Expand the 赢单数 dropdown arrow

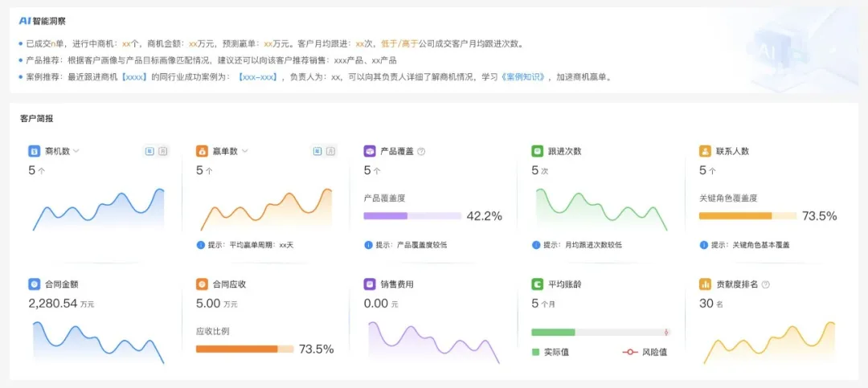(x=244, y=151)
